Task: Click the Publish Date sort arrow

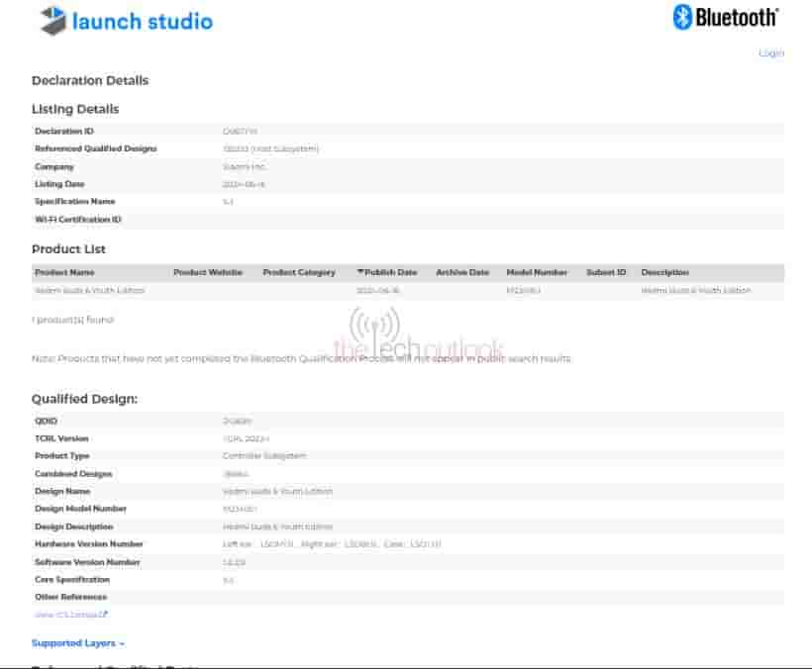Action: click(360, 272)
